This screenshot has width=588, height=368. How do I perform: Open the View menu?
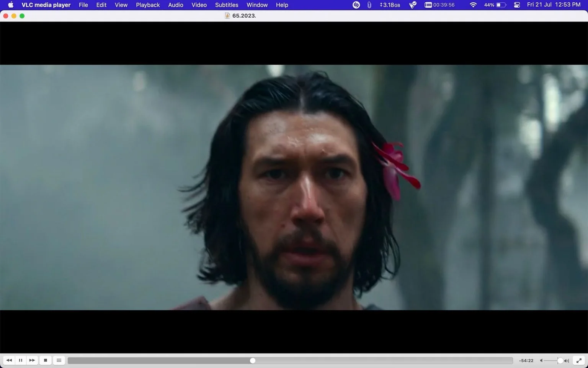click(121, 5)
